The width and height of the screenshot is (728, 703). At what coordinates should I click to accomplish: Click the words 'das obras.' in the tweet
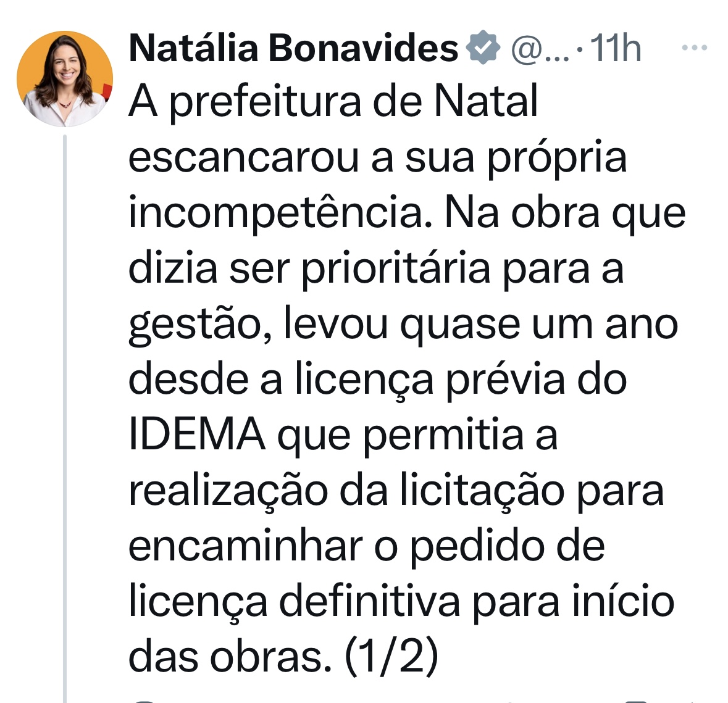pyautogui.click(x=230, y=656)
